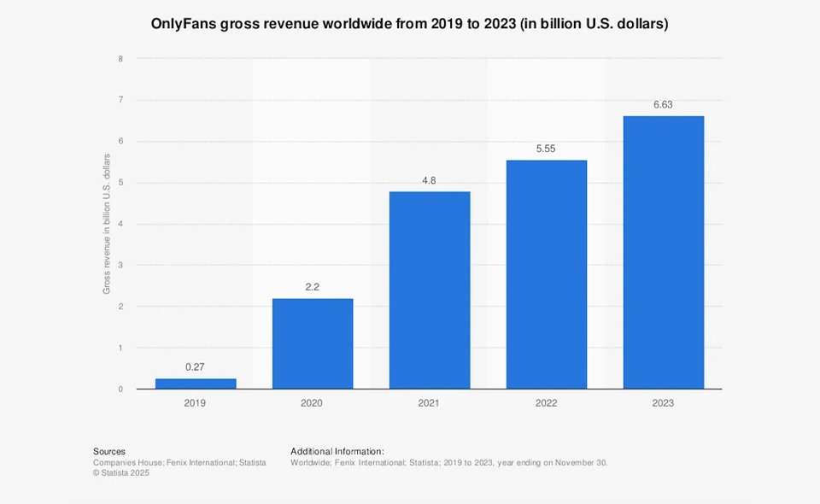Click the '© Statista 2025' copyright text
This screenshot has width=820, height=504.
pos(120,472)
